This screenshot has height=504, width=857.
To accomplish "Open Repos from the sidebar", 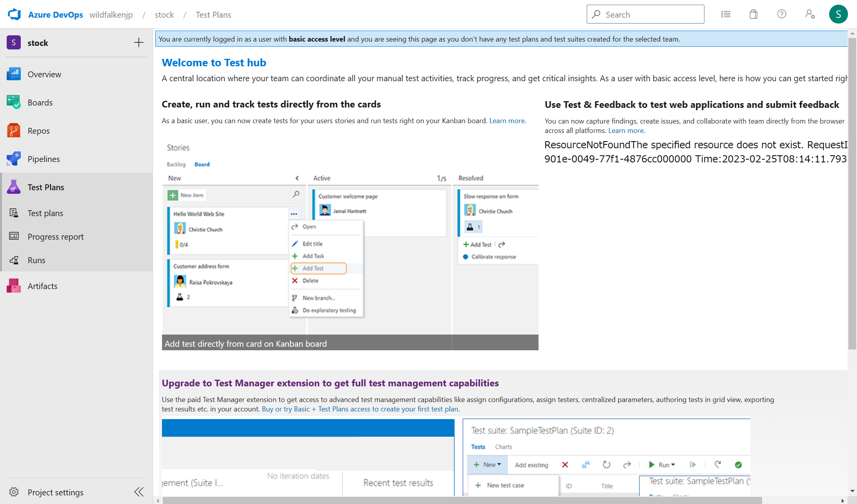I will (x=38, y=131).
